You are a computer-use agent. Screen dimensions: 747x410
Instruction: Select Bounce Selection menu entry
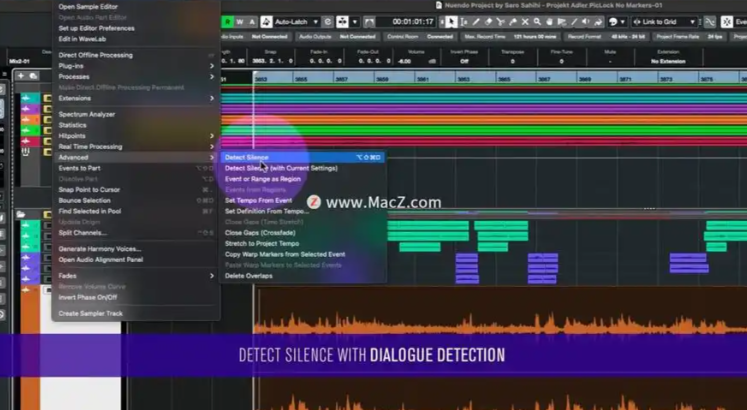click(84, 200)
